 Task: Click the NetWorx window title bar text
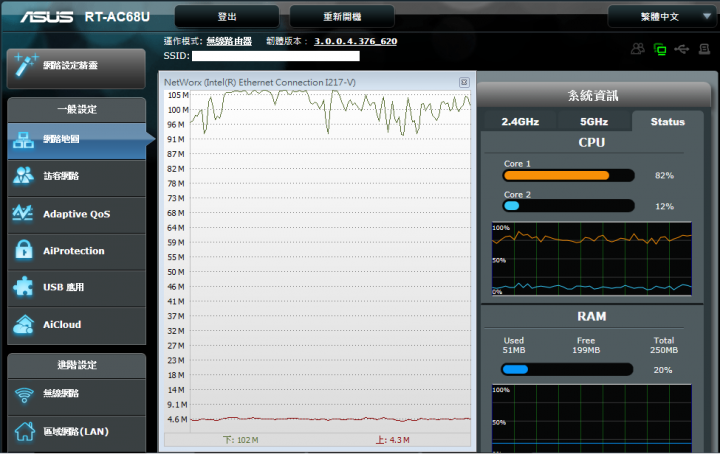260,83
